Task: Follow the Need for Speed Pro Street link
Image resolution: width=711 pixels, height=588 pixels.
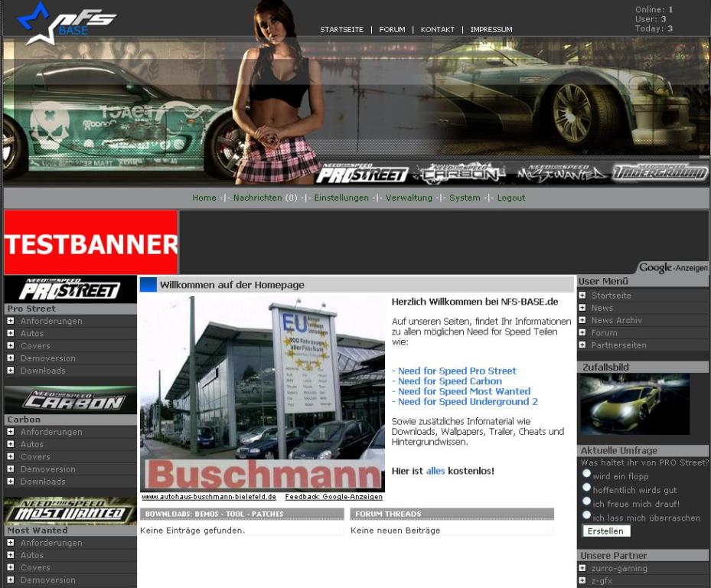Action: tap(457, 371)
